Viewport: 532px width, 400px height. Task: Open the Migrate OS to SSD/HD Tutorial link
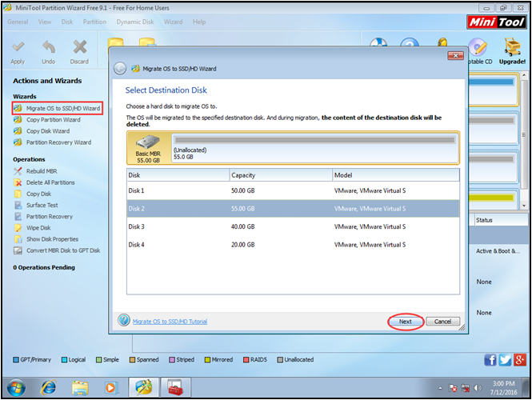pos(170,322)
